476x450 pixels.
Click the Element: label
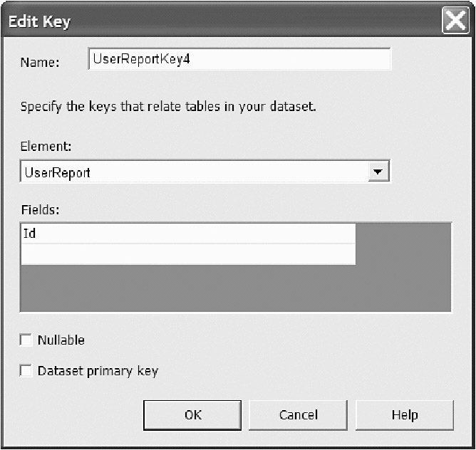46,146
